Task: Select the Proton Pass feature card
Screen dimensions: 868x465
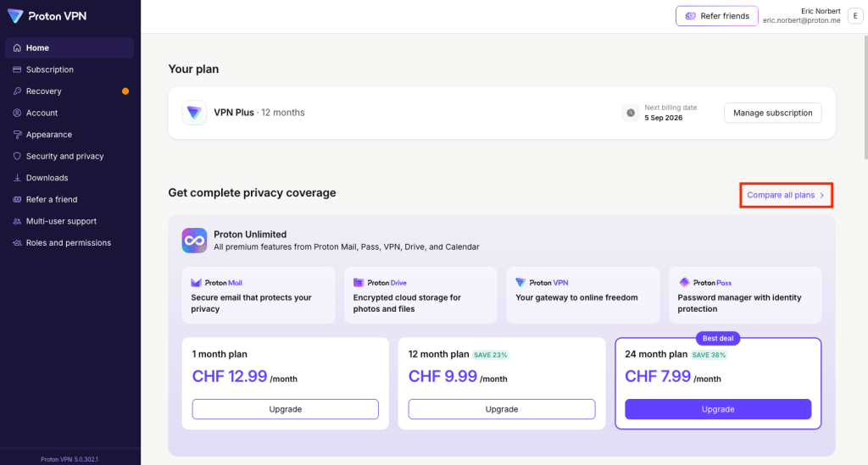Action: tap(745, 296)
